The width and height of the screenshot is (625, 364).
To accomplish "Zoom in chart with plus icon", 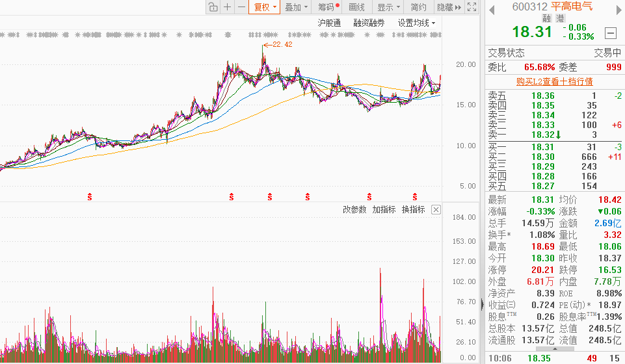I will point(227,7).
